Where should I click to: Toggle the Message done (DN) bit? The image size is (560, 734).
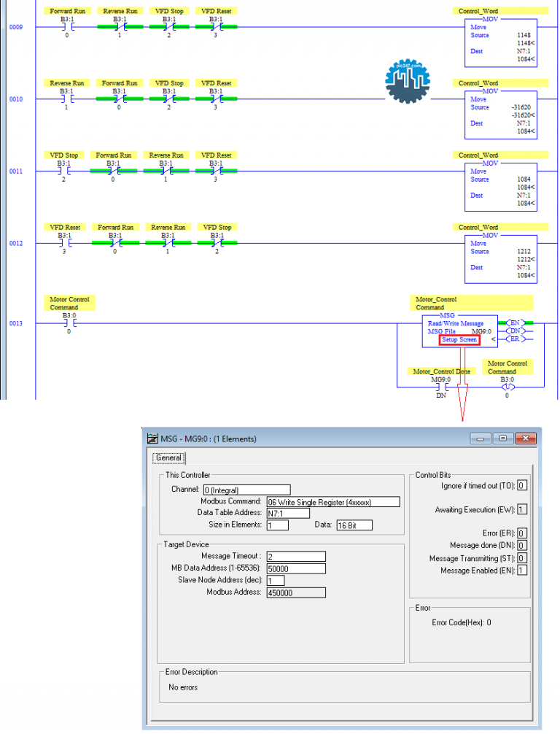522,545
